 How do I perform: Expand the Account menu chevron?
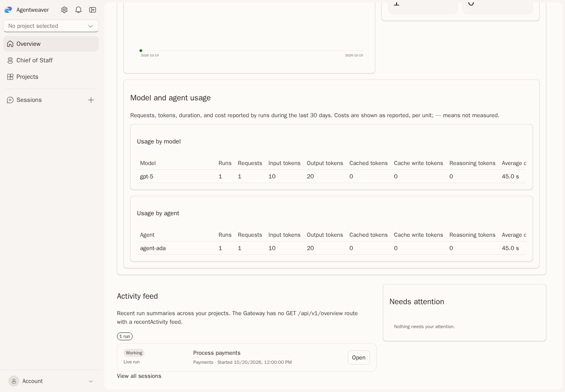[x=91, y=381]
